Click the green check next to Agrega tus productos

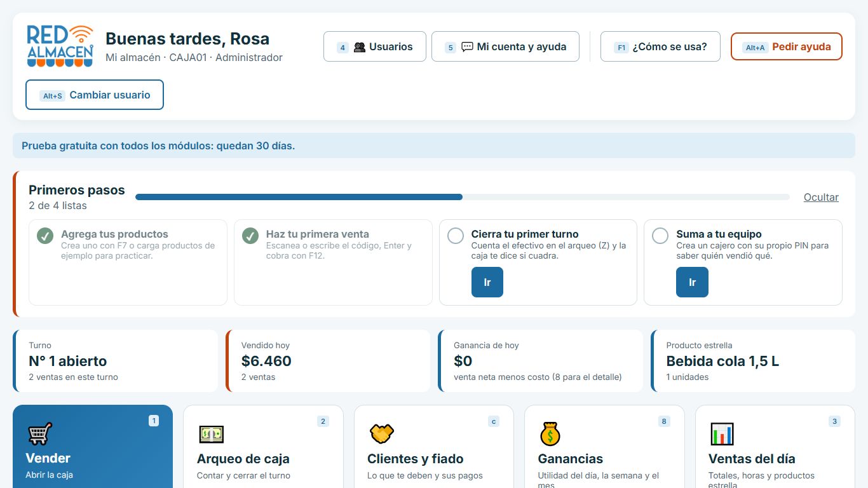pyautogui.click(x=44, y=236)
